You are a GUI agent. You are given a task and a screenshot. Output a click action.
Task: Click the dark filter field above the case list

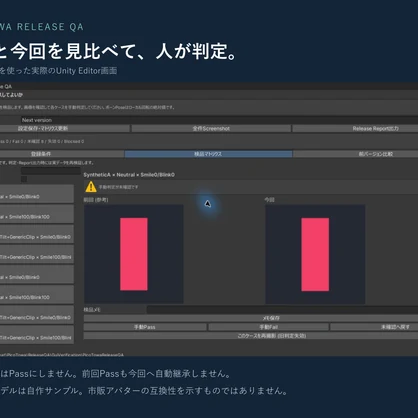tap(51, 171)
